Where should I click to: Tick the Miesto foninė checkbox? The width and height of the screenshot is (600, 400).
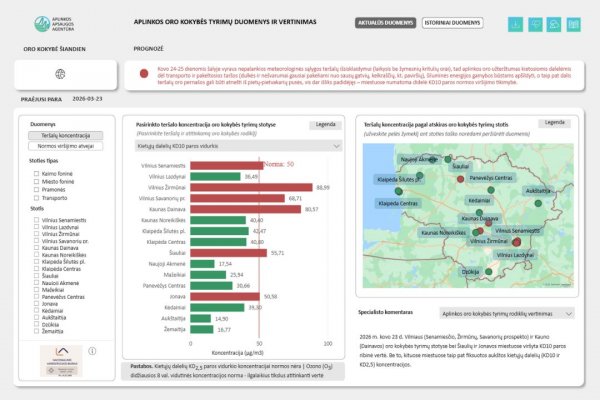tap(36, 181)
